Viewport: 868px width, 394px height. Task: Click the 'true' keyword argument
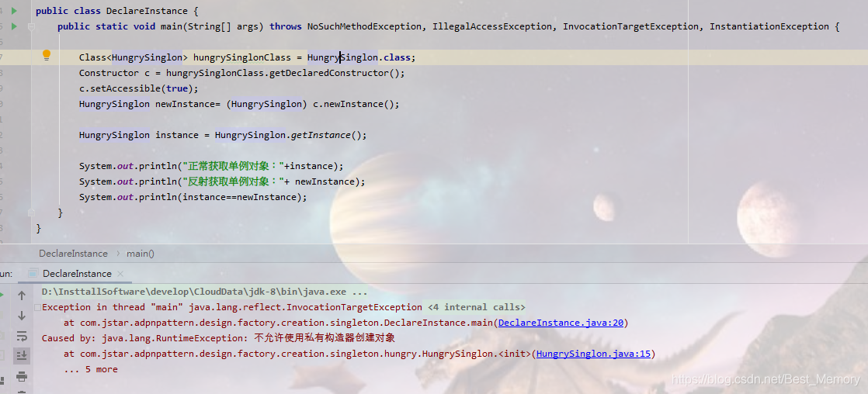(177, 88)
